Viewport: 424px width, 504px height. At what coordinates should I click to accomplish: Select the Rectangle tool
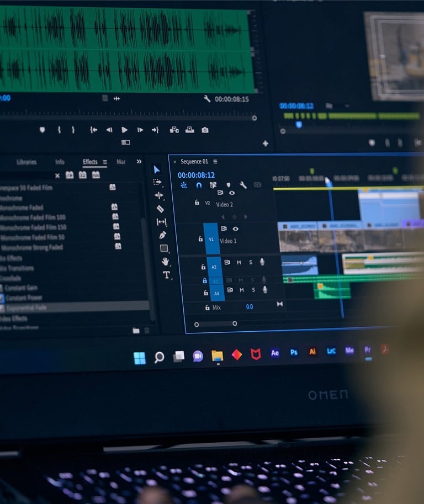164,248
